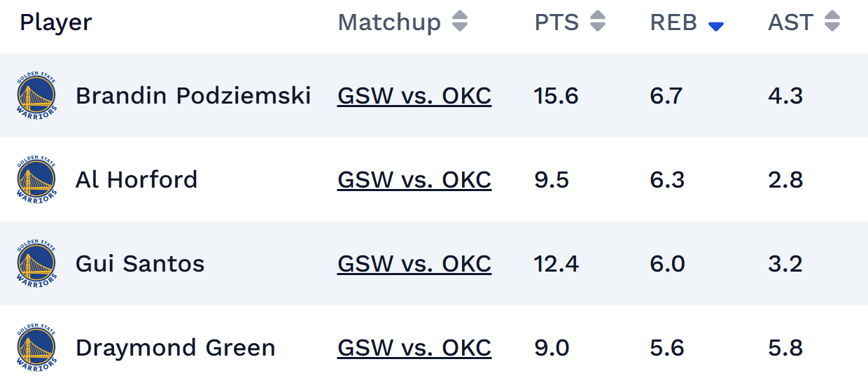Click the Matchup column header
868x385 pixels.
(x=389, y=22)
